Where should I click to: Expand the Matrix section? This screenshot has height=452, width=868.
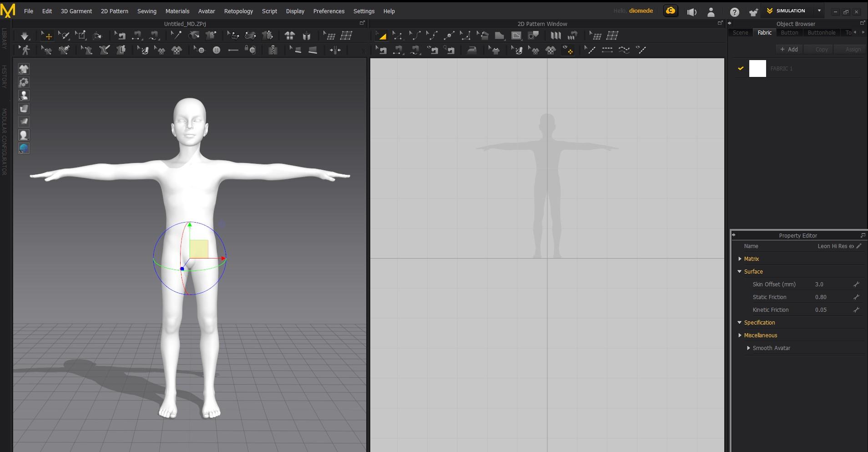pyautogui.click(x=740, y=259)
